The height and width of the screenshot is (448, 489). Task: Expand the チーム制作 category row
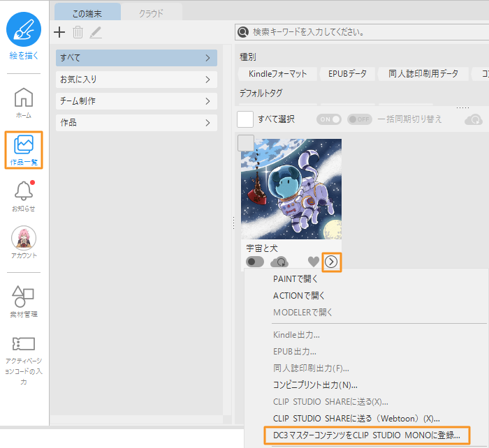click(x=136, y=101)
